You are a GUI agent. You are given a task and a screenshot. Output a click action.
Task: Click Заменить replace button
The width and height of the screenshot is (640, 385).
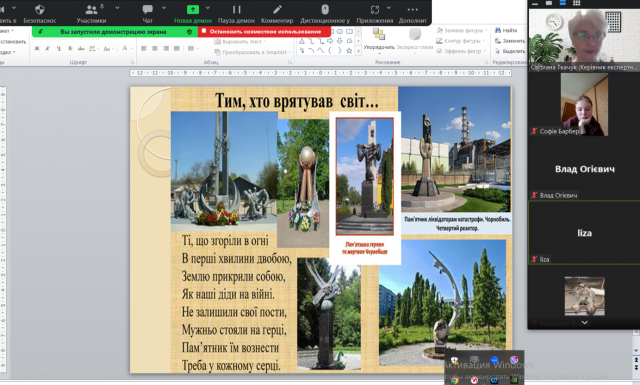point(509,41)
